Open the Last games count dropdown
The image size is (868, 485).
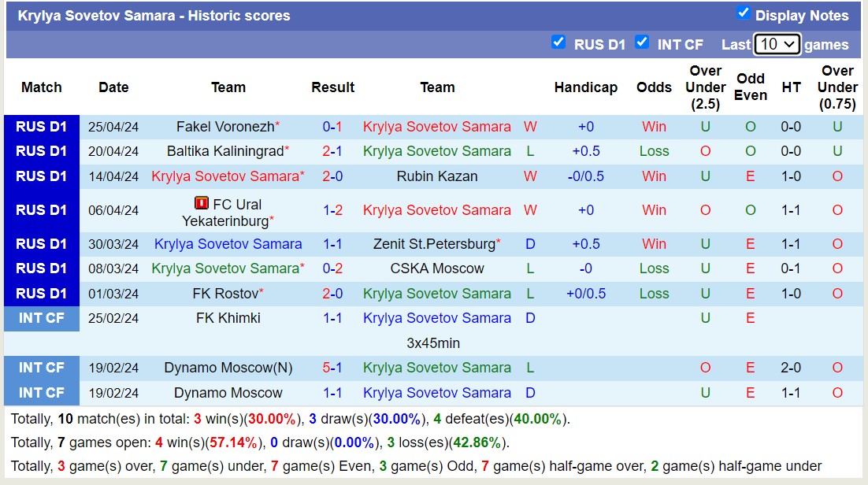click(x=777, y=44)
